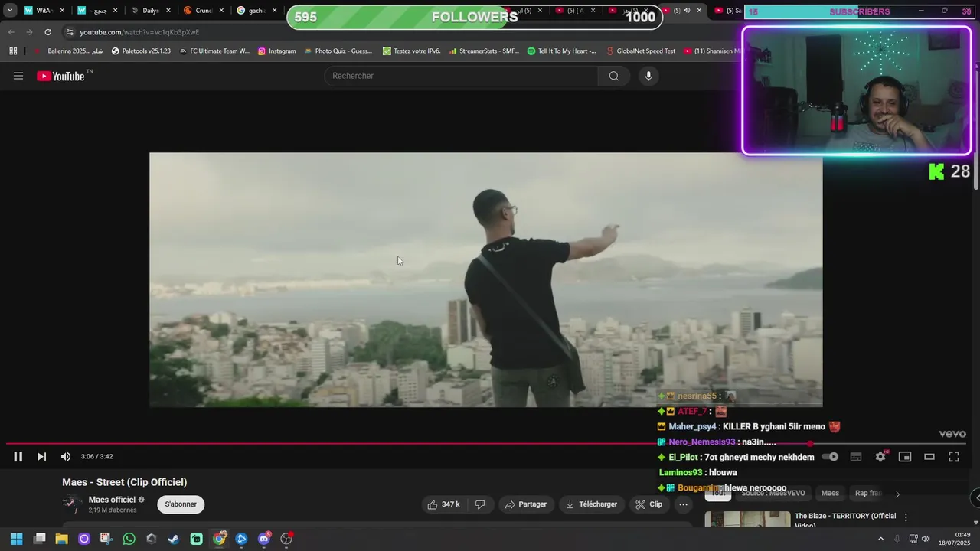Reload the page in Chrome
Screen dimensions: 980x551
coord(47,32)
